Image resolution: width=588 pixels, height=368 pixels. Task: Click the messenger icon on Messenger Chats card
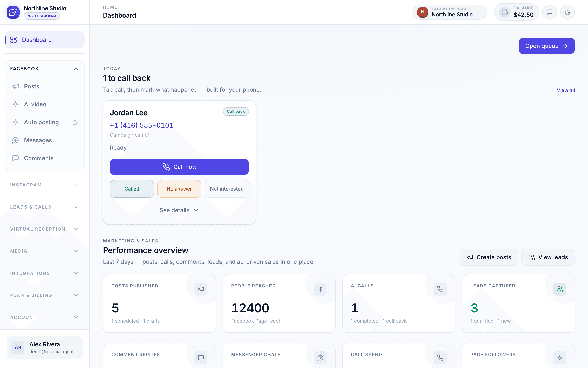pos(321,358)
